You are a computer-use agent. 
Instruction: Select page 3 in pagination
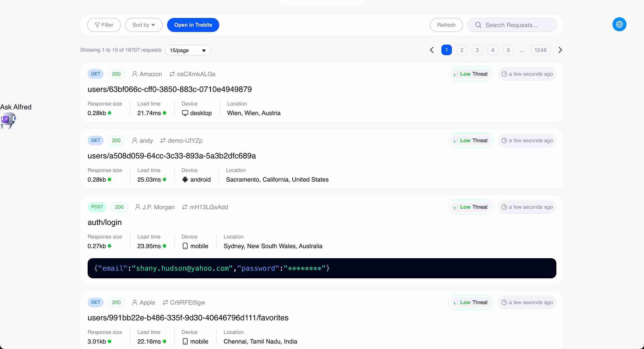coord(477,50)
